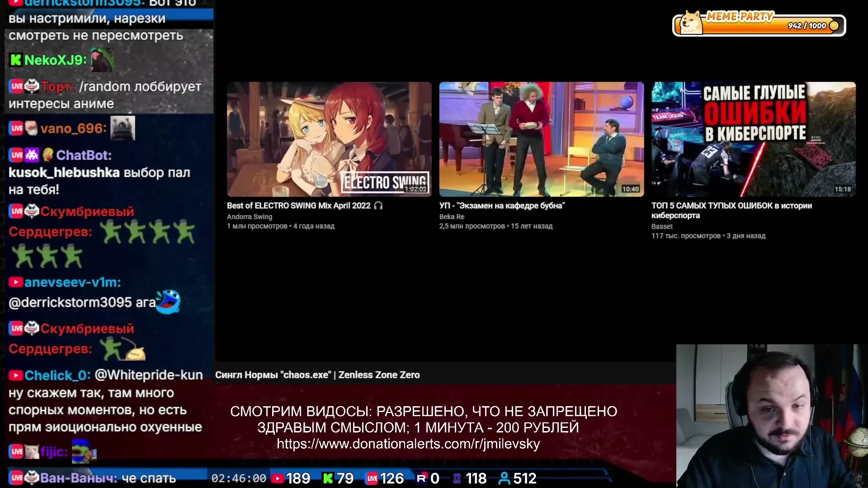Screen dimensions: 868x488
Task: Play the comedy sketch thumbnail with piano
Action: point(542,139)
